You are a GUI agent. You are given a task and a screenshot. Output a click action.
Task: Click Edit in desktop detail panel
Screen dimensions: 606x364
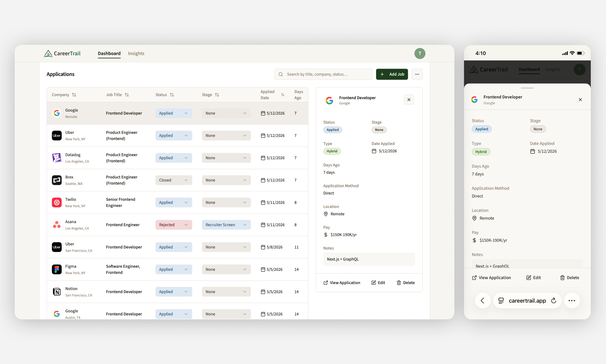(x=378, y=283)
